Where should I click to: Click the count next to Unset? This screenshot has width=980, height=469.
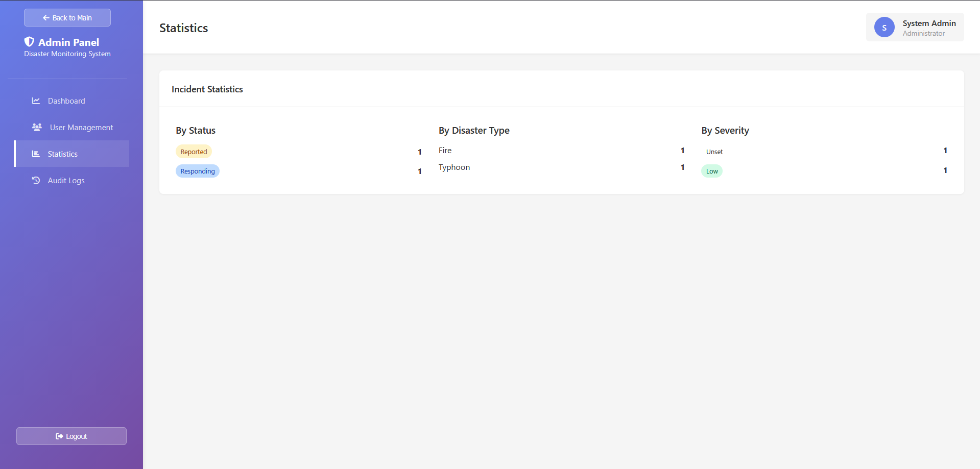[945, 151]
